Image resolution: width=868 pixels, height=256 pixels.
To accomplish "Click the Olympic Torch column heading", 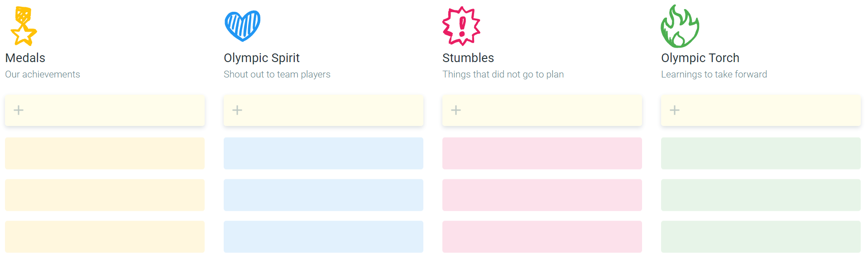I will [700, 58].
